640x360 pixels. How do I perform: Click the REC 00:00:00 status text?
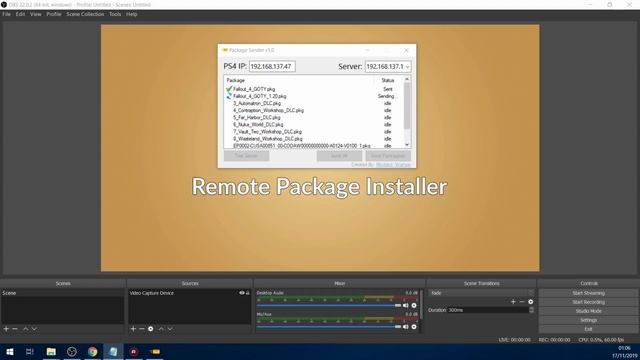(x=554, y=340)
